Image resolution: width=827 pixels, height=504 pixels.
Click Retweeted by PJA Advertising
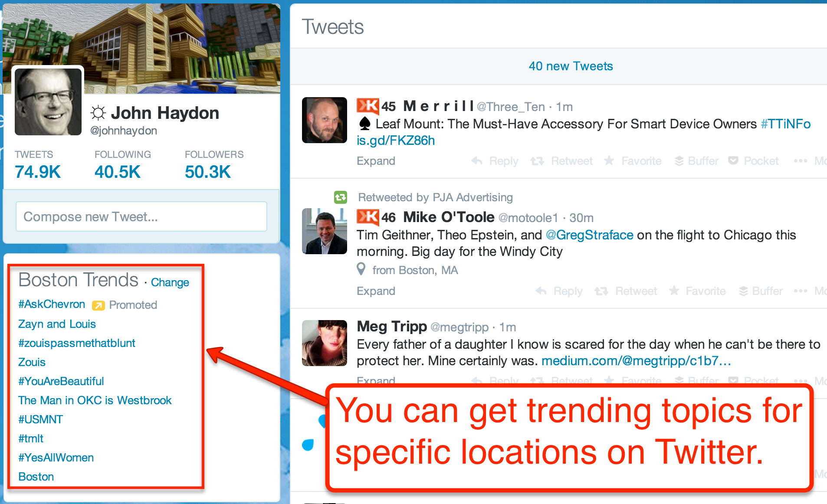435,197
